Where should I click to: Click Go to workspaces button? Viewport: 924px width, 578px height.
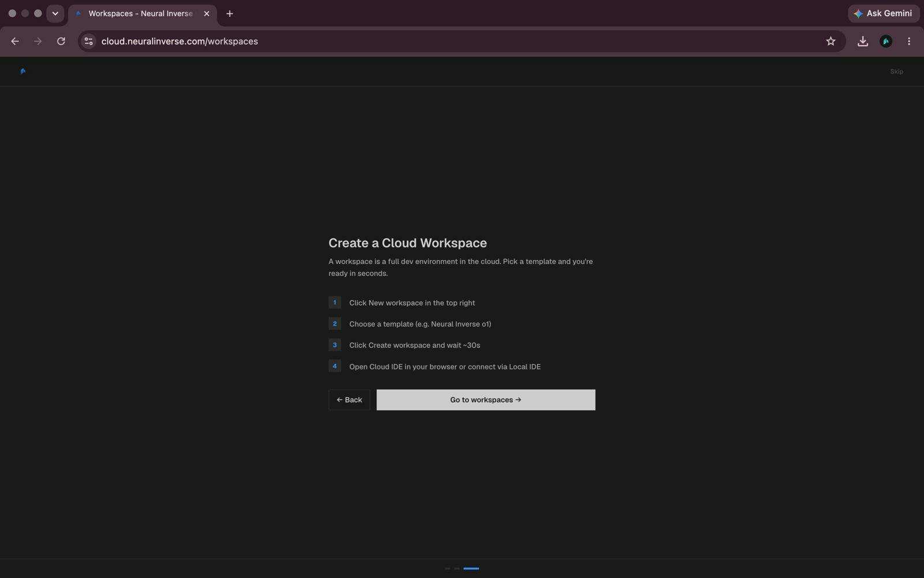coord(486,400)
